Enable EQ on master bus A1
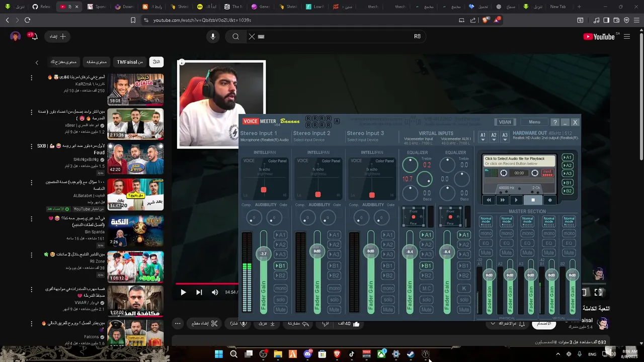 (x=486, y=243)
